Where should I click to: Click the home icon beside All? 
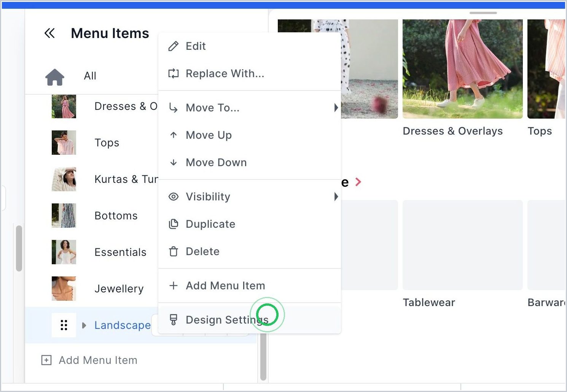click(x=55, y=77)
